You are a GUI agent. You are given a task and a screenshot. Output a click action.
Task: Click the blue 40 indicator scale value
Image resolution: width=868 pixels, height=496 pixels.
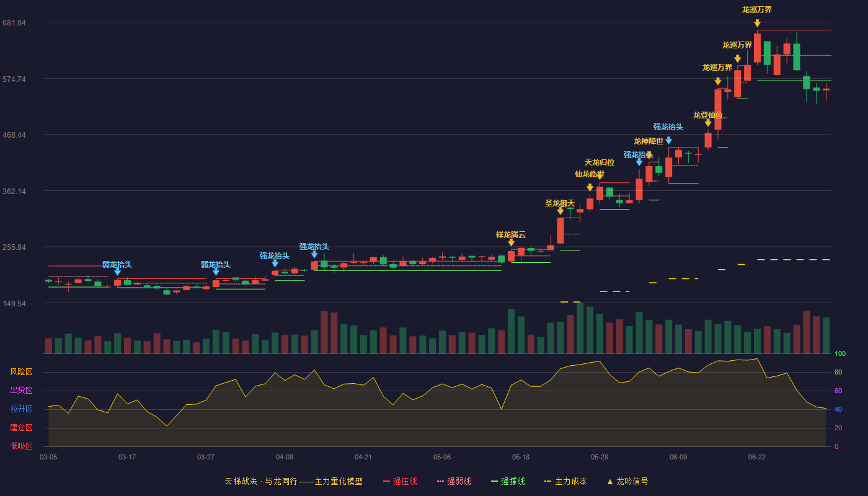[x=838, y=410]
